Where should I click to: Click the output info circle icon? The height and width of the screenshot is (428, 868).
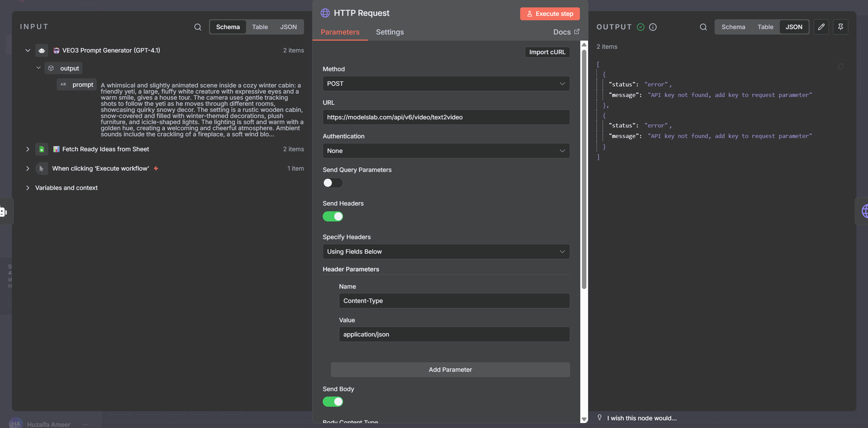coord(653,27)
